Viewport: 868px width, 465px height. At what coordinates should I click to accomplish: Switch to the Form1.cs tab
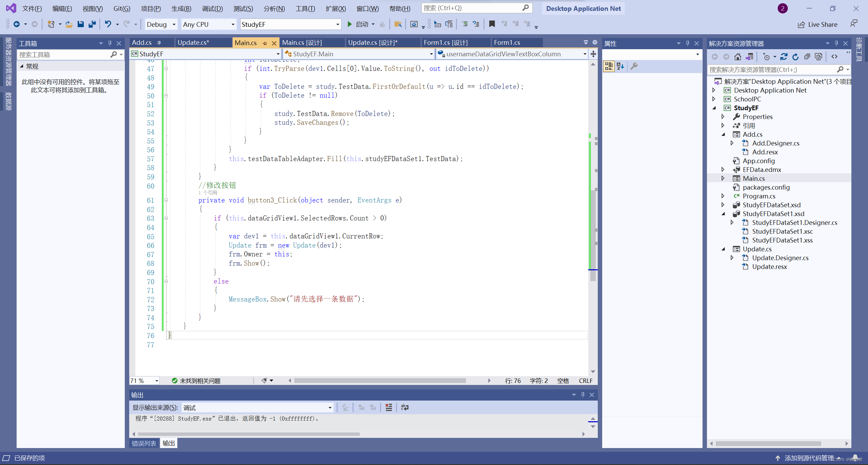pyautogui.click(x=507, y=42)
